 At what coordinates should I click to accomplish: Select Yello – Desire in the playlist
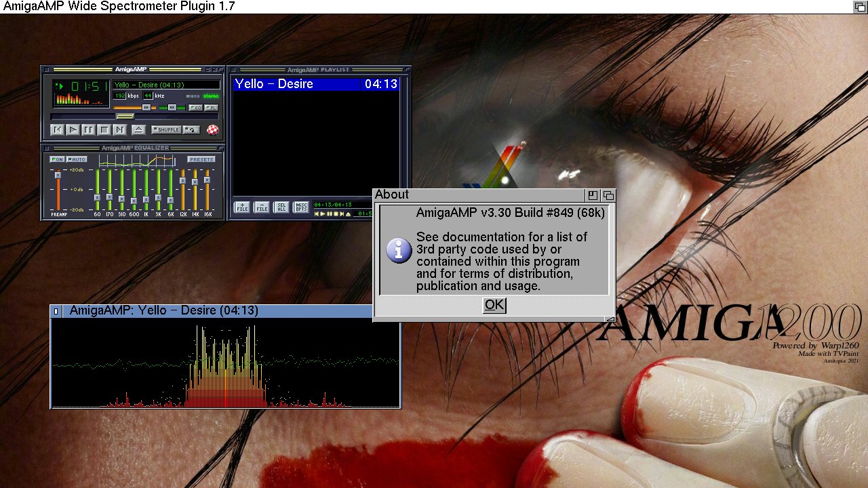click(x=315, y=84)
